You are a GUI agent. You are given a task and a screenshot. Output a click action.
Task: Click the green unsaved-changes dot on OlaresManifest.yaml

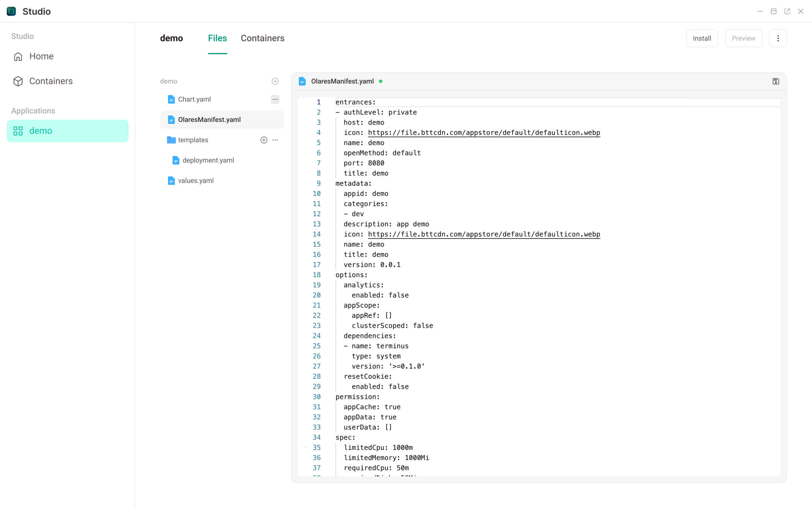click(381, 81)
